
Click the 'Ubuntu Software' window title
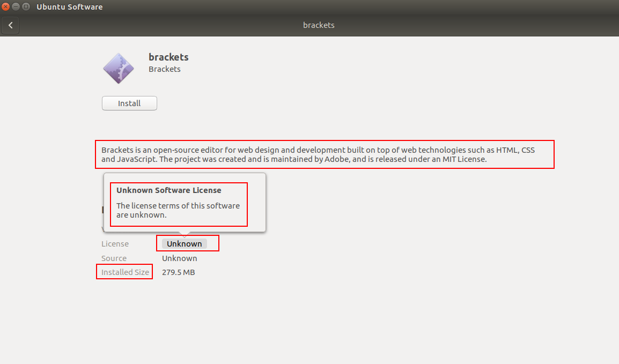[x=70, y=7]
